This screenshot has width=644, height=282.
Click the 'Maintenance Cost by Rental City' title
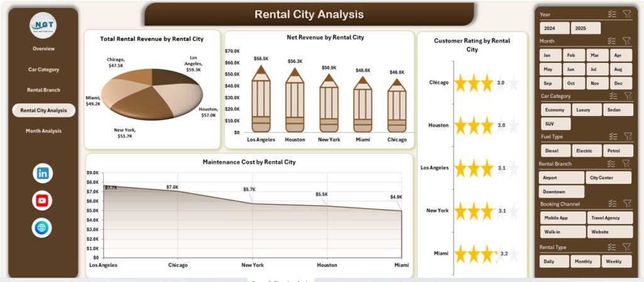(249, 162)
